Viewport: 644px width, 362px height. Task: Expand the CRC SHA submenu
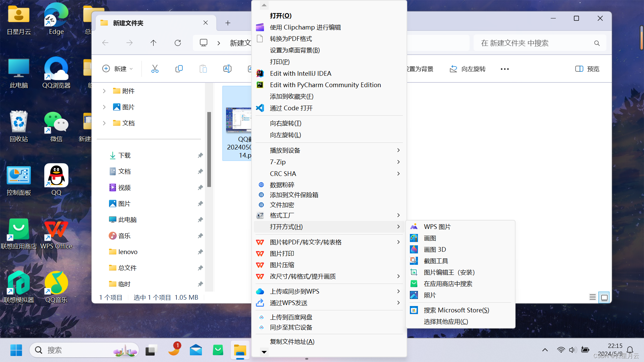pos(329,174)
